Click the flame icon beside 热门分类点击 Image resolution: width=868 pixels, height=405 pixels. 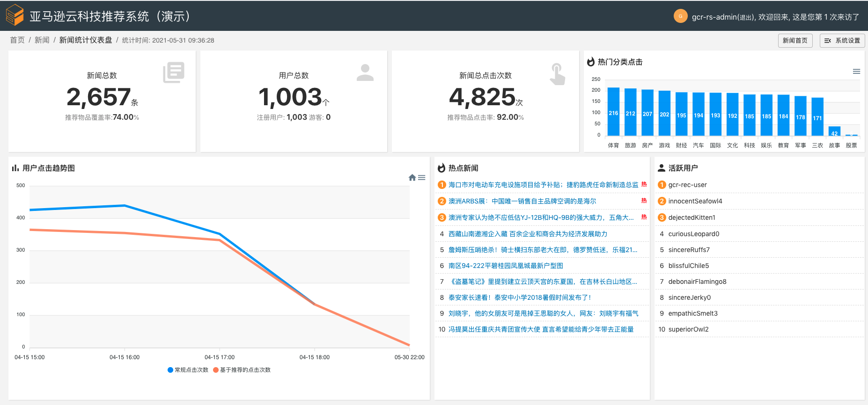591,62
